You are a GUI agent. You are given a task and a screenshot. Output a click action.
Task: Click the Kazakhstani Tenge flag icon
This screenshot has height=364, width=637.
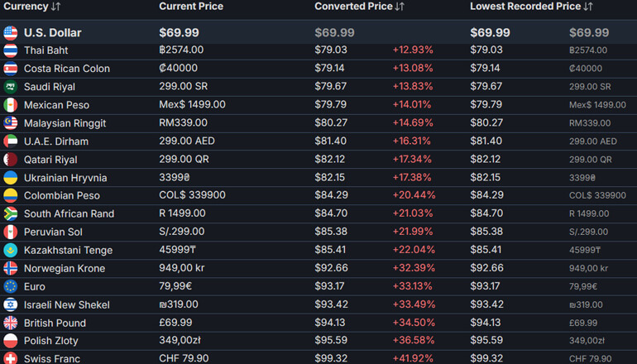(10, 250)
